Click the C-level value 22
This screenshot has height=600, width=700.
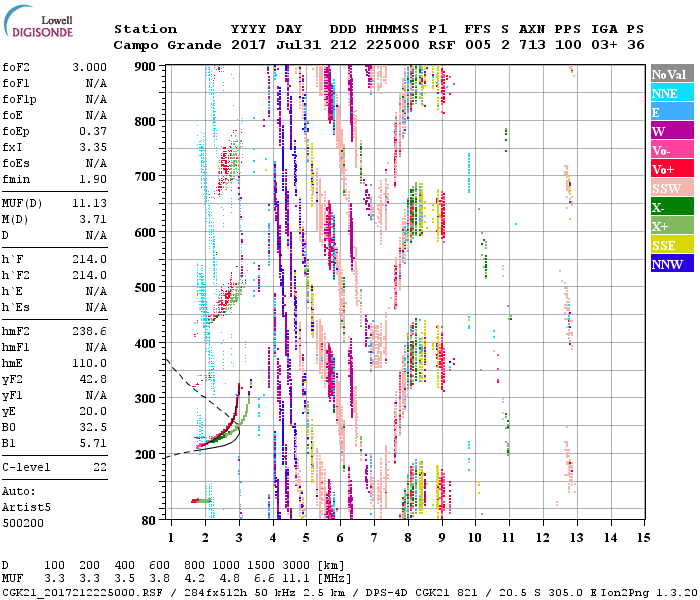[100, 466]
